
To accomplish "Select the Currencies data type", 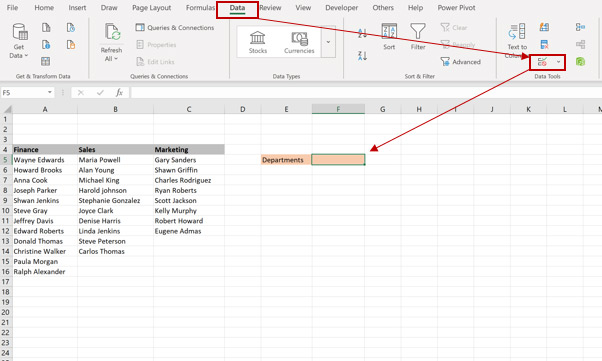I will 299,42.
